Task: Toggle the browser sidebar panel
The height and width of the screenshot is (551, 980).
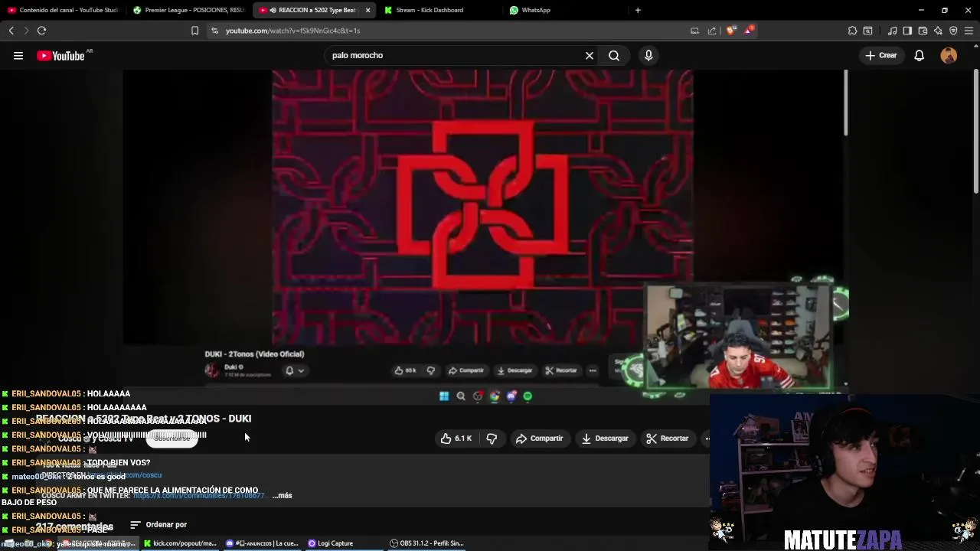Action: pos(907,31)
